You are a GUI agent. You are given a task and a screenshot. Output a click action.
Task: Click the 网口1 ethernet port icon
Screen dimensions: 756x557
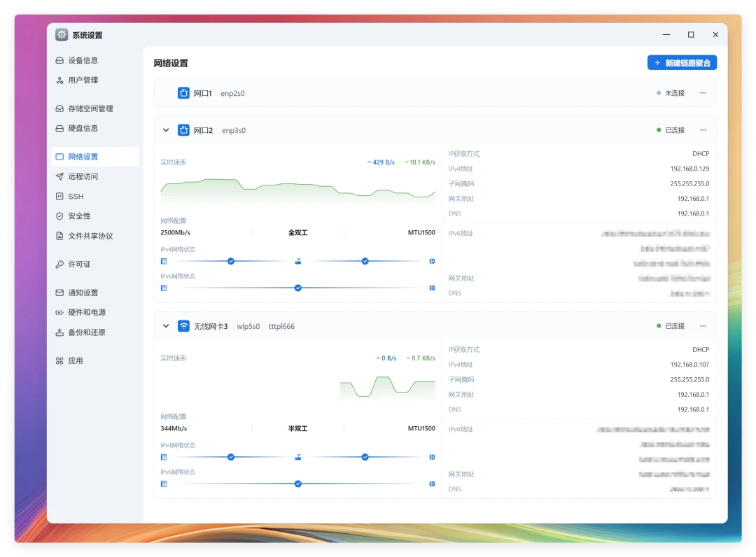[x=183, y=93]
